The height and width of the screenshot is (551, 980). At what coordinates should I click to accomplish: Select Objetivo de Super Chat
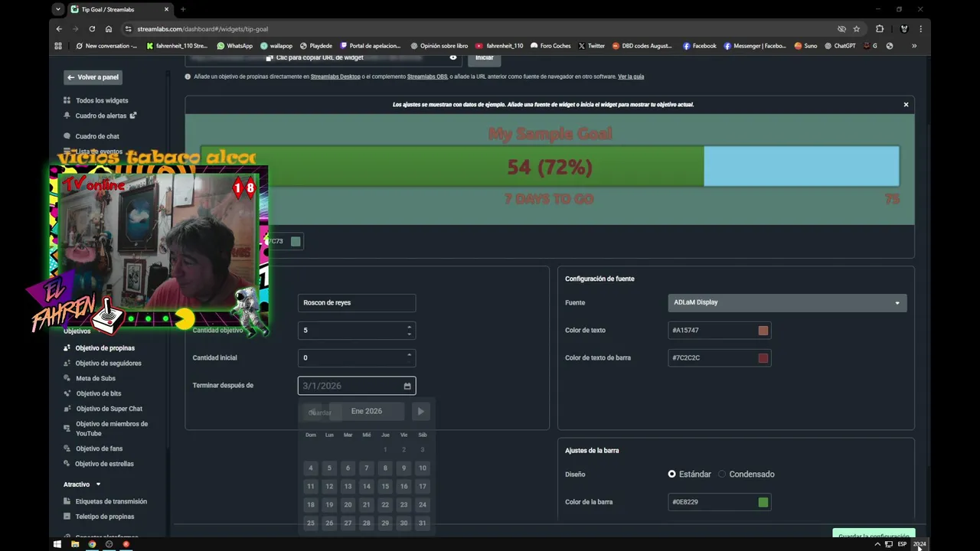click(109, 409)
